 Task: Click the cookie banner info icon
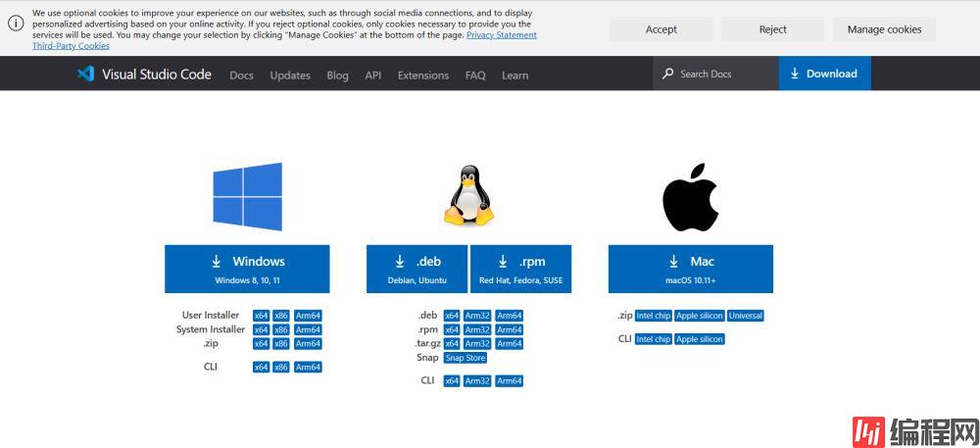point(16,24)
